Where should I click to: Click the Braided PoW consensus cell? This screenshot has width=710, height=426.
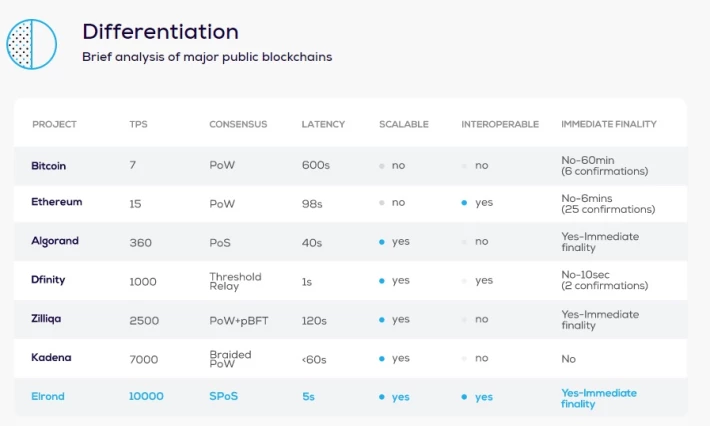[230, 359]
